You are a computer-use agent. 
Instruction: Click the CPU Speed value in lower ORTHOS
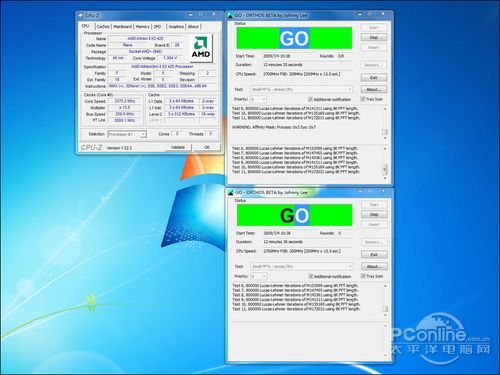pyautogui.click(x=303, y=251)
